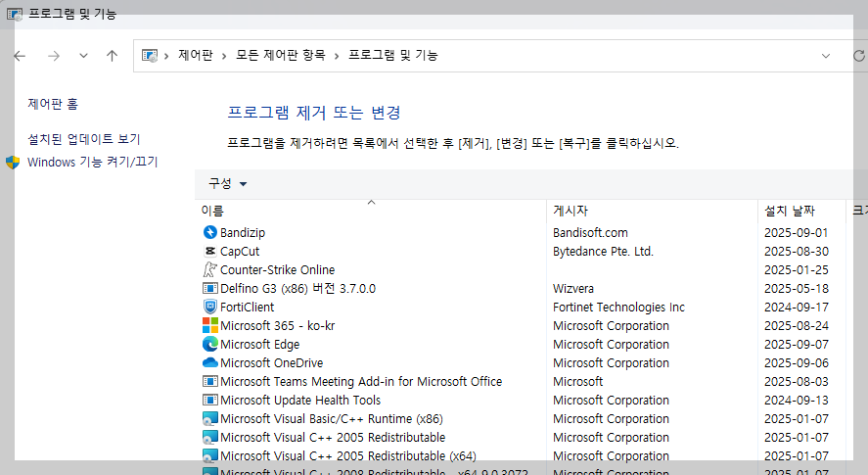Click install date 2025-08-30
This screenshot has height=475, width=868.
point(796,251)
